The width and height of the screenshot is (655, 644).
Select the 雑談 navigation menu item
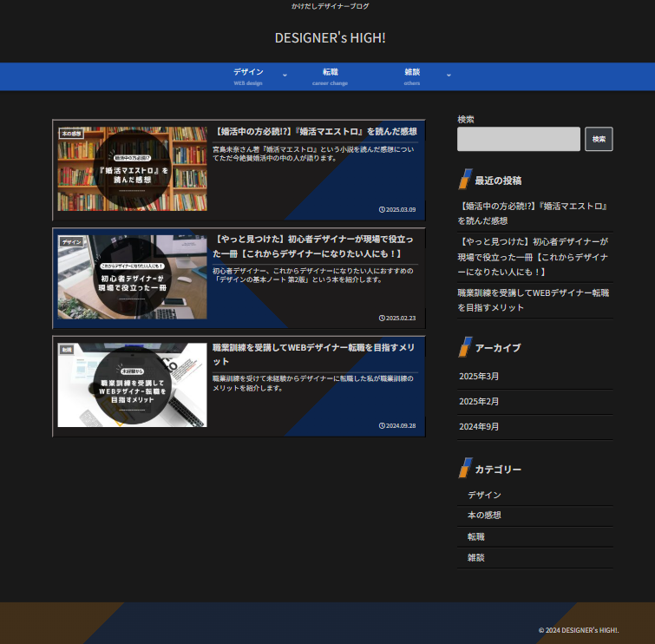click(x=412, y=73)
